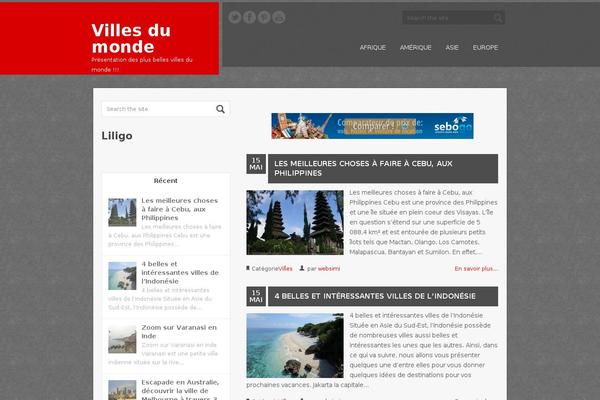Open author websimi link
The height and width of the screenshot is (400, 600).
point(329,269)
